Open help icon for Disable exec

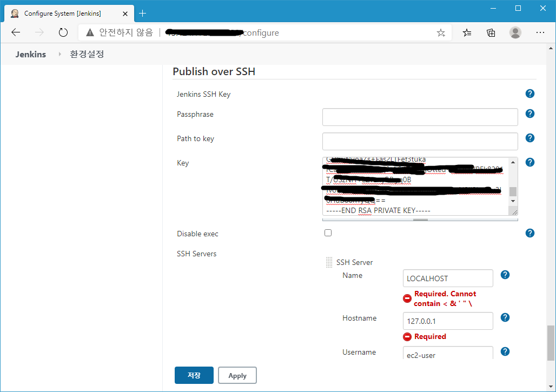click(529, 233)
